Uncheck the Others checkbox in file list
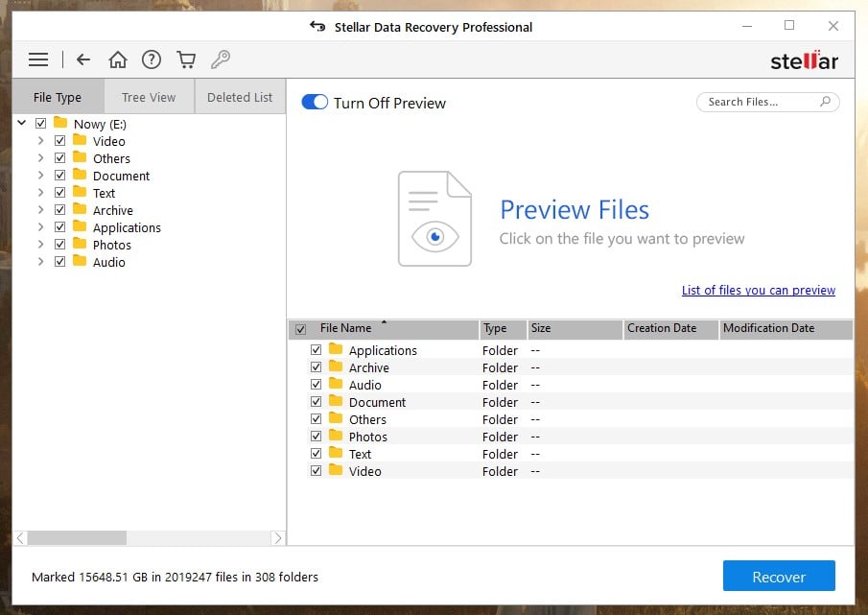 317,419
